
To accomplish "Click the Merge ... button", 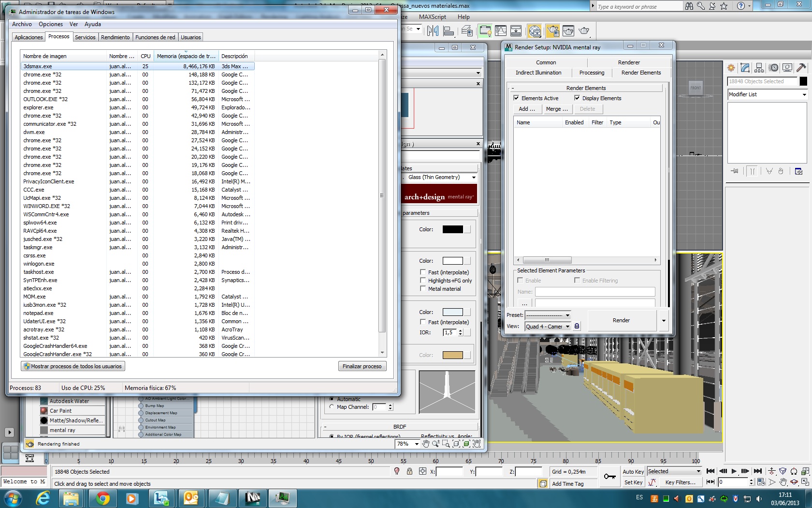I will point(557,109).
